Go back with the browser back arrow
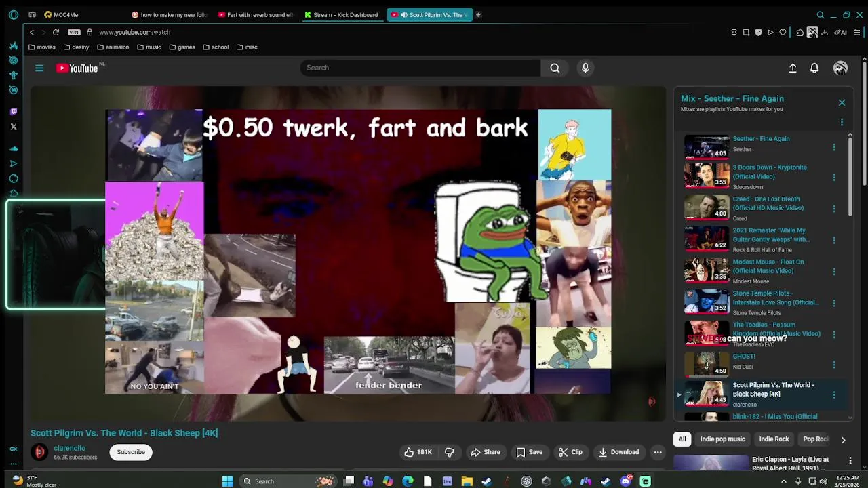 (31, 32)
